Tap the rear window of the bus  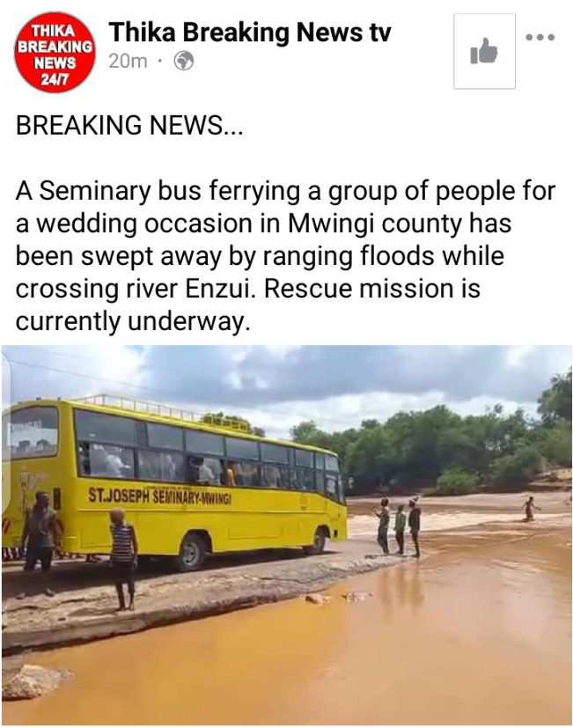(x=31, y=432)
